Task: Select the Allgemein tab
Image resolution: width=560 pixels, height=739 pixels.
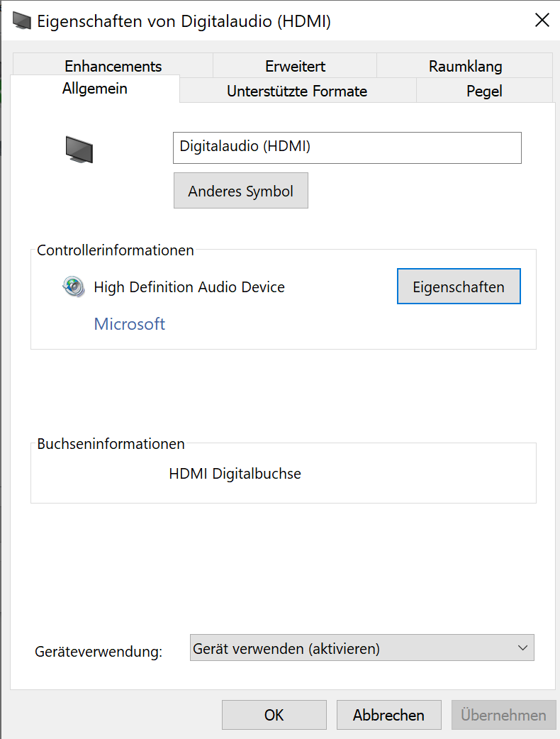Action: (95, 89)
